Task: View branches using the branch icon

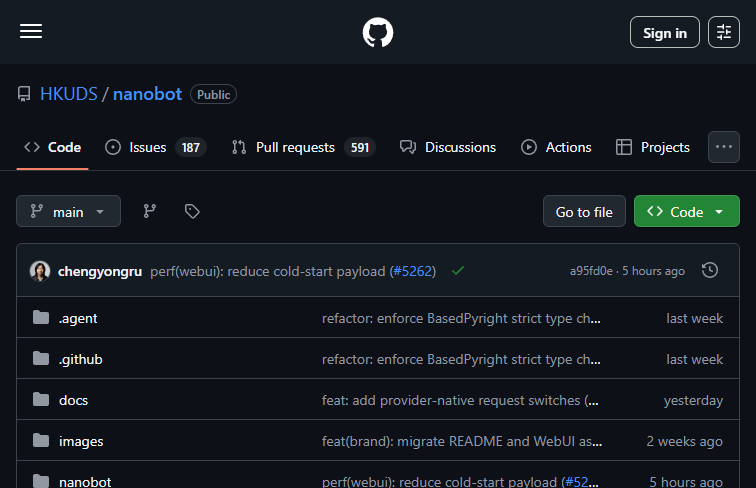Action: [x=149, y=211]
